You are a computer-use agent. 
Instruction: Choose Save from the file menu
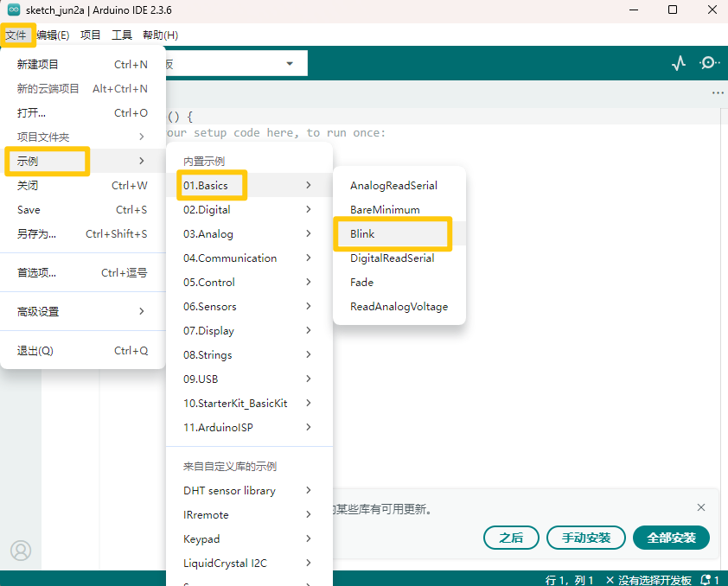[83, 210]
